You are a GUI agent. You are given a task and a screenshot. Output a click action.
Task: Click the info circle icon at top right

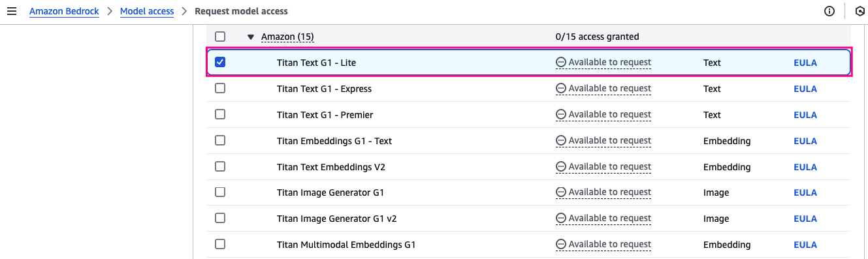click(829, 11)
